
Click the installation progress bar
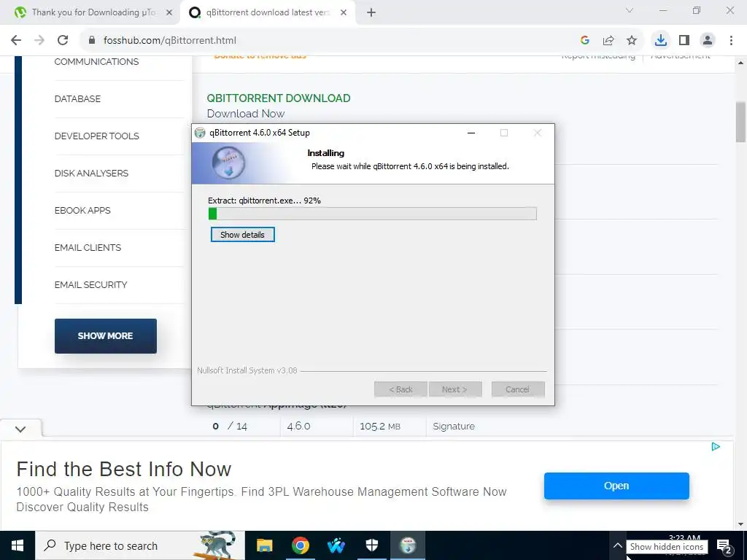(x=373, y=214)
